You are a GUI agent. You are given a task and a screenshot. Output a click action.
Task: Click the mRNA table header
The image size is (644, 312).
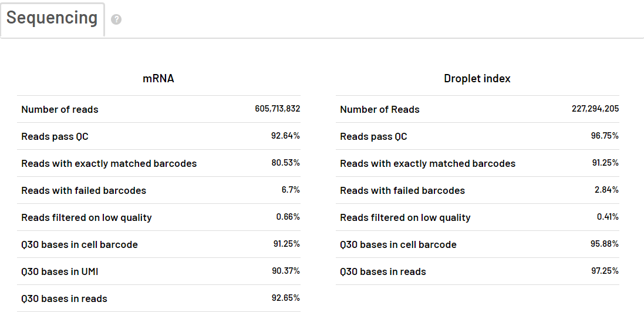point(159,78)
